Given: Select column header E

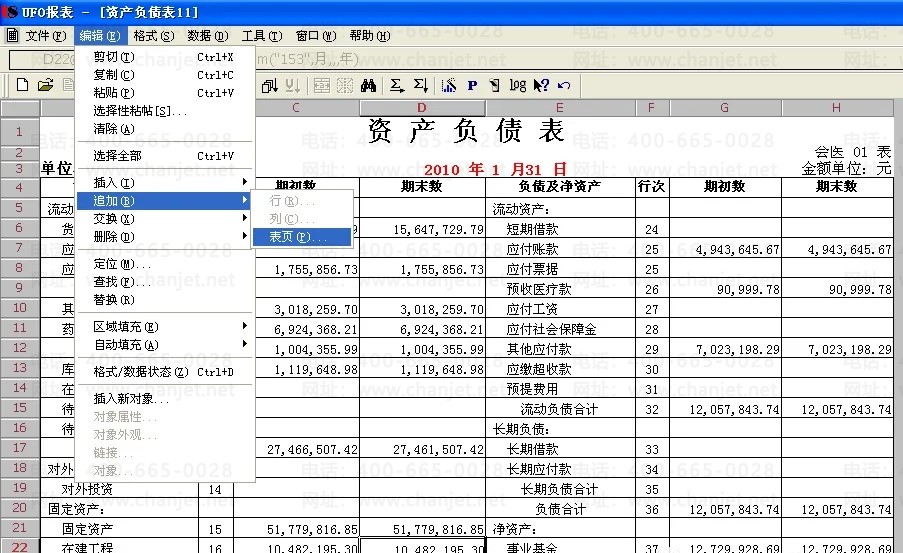Looking at the screenshot, I should [x=560, y=108].
